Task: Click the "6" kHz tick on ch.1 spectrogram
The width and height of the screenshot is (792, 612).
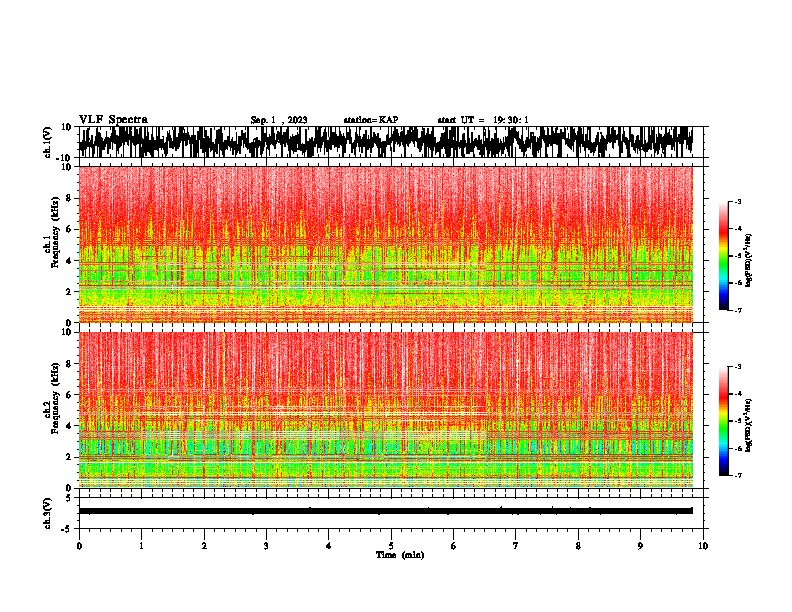Action: [x=70, y=229]
